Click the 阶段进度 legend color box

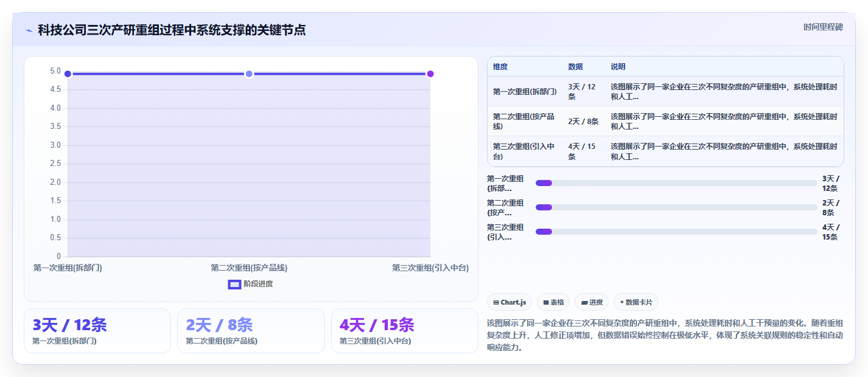coord(234,284)
